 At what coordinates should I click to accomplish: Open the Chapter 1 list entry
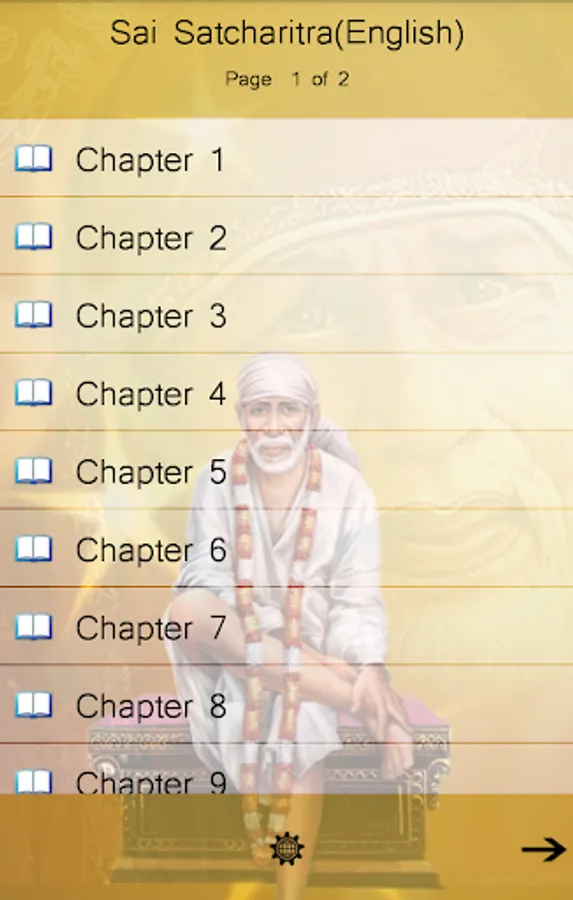[286, 158]
